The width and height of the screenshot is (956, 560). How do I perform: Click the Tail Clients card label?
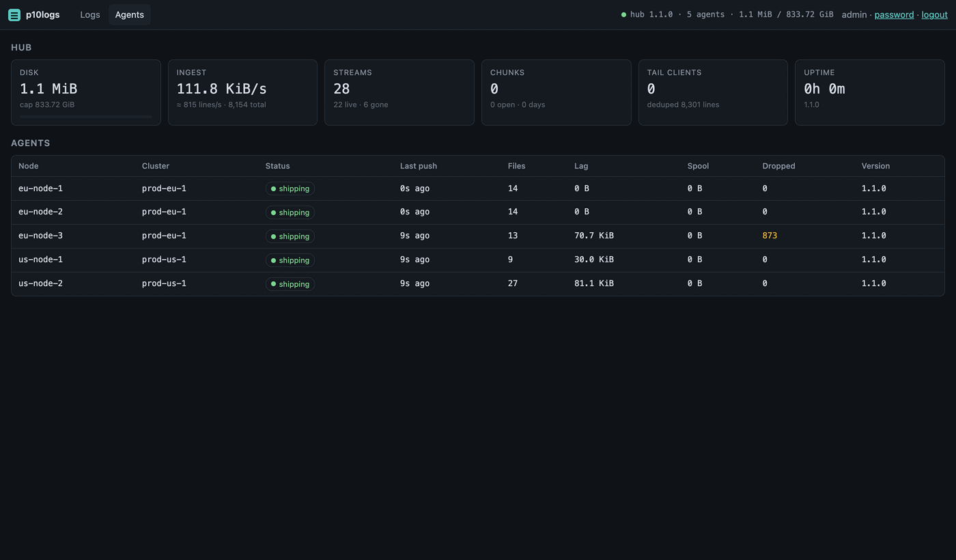674,72
